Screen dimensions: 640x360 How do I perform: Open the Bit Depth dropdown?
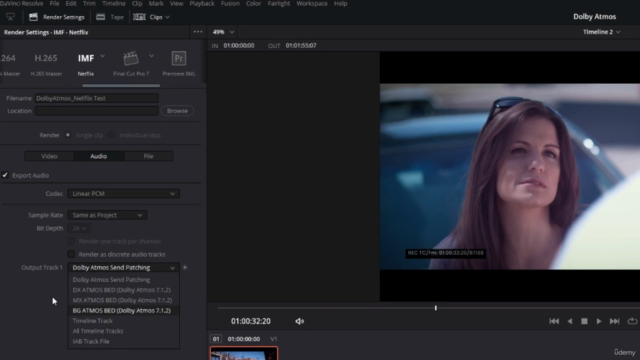(x=79, y=228)
